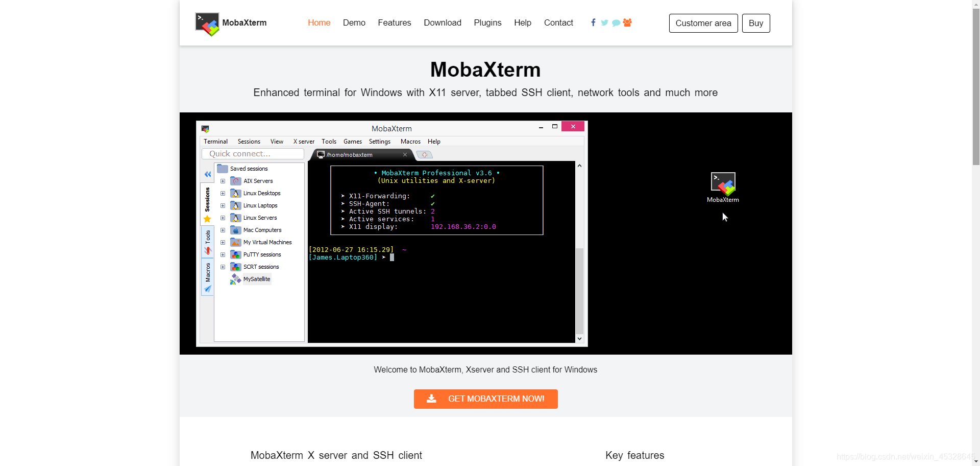Open the Terminal menu in MobaXterm
The height and width of the screenshot is (466, 980).
tap(216, 142)
